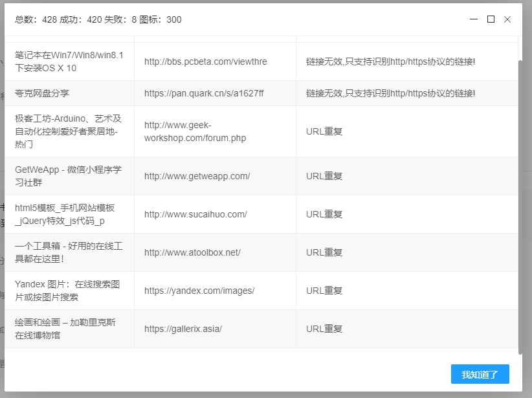This screenshot has width=532, height=398.
Task: Select URL重复 in the getweapp row
Action: click(x=324, y=176)
